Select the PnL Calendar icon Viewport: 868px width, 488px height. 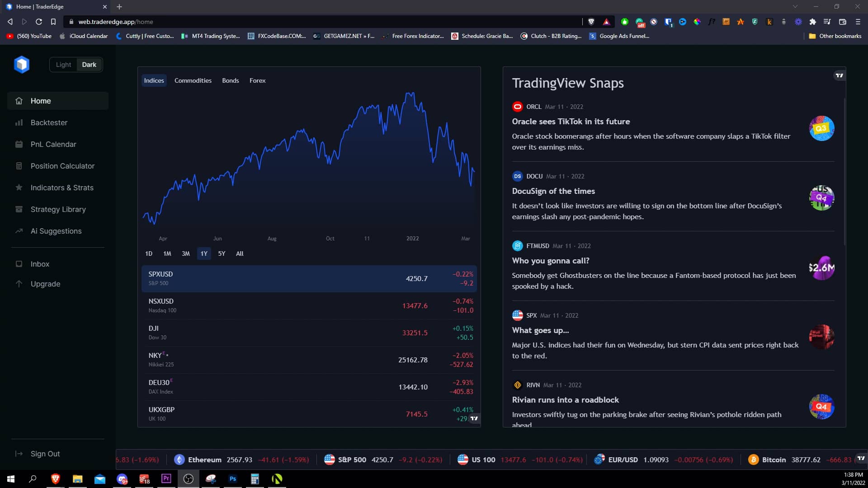(x=19, y=144)
